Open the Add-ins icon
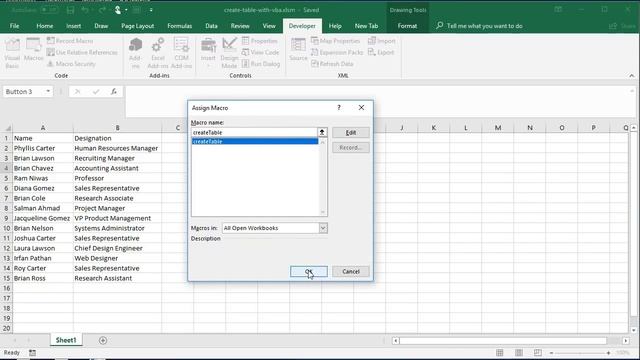Viewport: 640px width, 360px height. [135, 53]
